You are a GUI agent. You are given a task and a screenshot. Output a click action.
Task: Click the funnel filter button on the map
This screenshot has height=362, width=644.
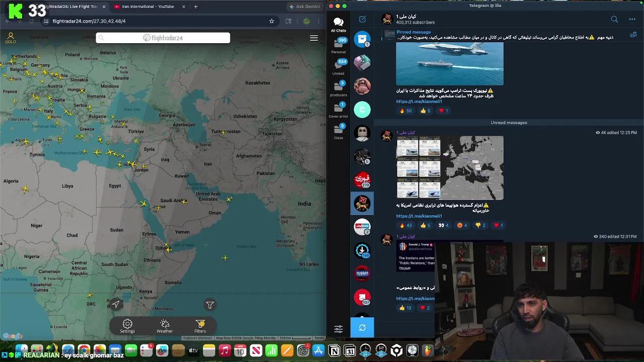pyautogui.click(x=210, y=305)
